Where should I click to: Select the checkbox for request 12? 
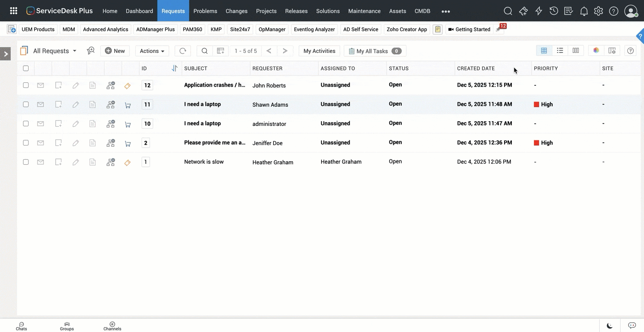click(26, 85)
